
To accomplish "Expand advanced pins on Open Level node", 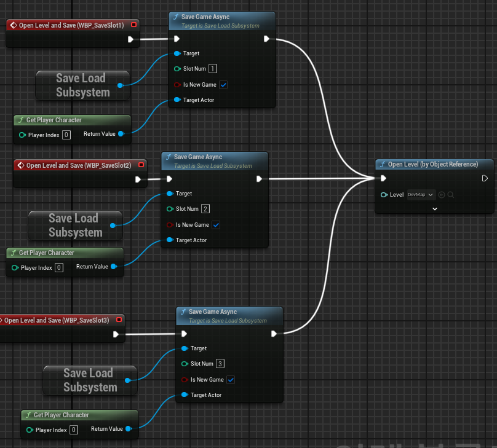I will (434, 209).
